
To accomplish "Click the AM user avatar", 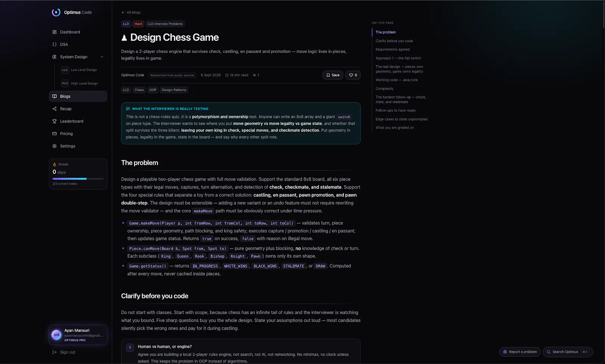I will (56, 335).
